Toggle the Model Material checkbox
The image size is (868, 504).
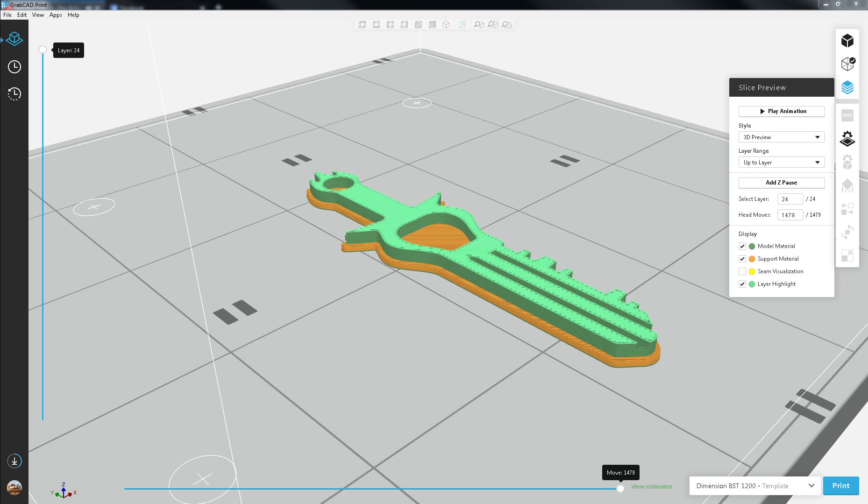(x=742, y=246)
